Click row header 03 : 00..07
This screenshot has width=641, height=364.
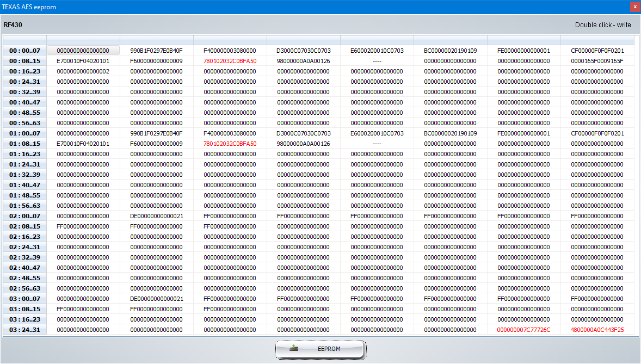25,299
